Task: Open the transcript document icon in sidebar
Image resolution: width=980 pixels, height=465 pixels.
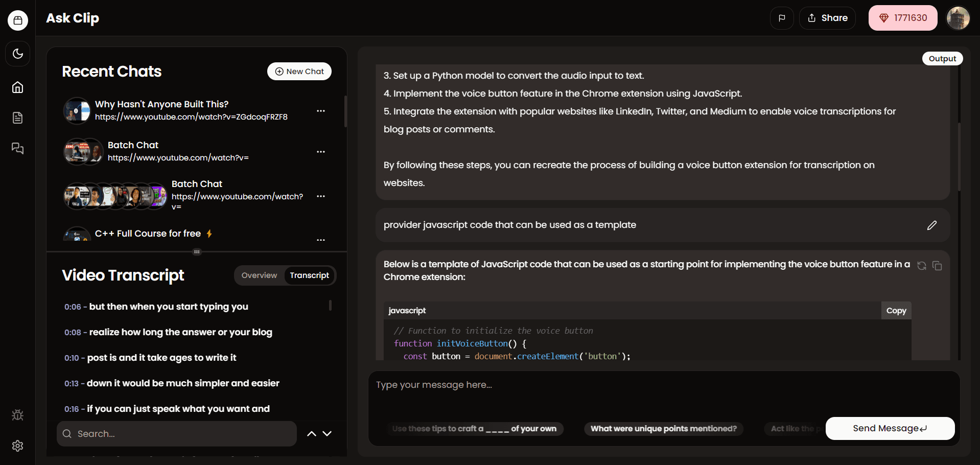Action: pos(17,118)
